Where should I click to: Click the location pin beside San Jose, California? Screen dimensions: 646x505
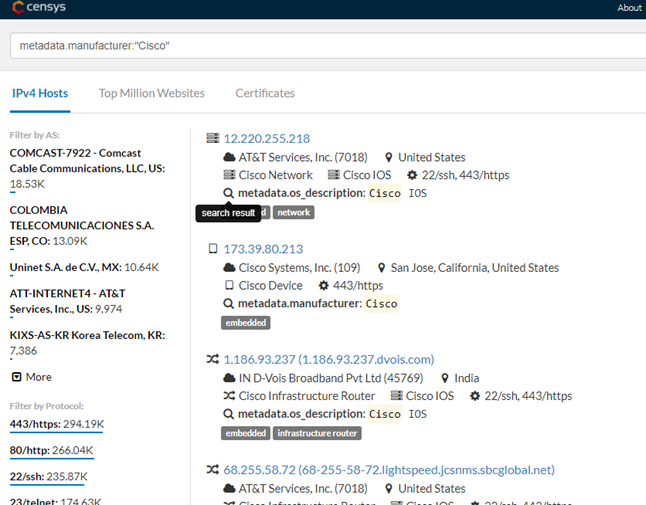point(381,268)
